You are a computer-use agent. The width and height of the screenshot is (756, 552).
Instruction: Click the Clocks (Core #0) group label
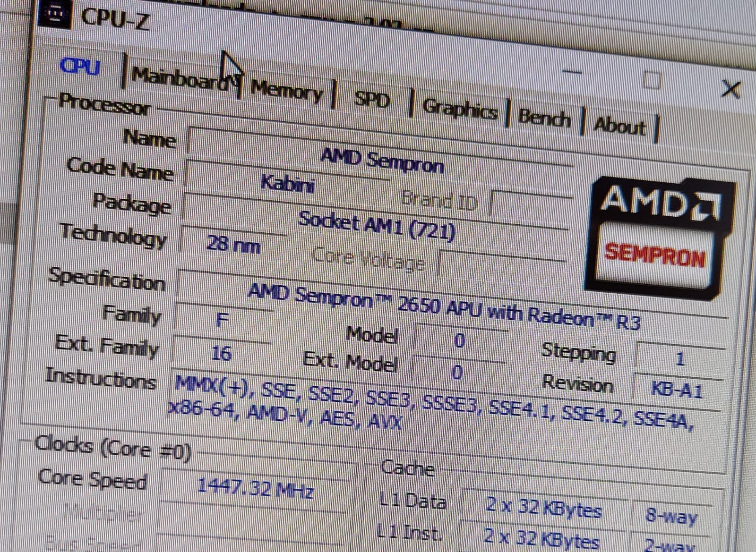[x=112, y=448]
